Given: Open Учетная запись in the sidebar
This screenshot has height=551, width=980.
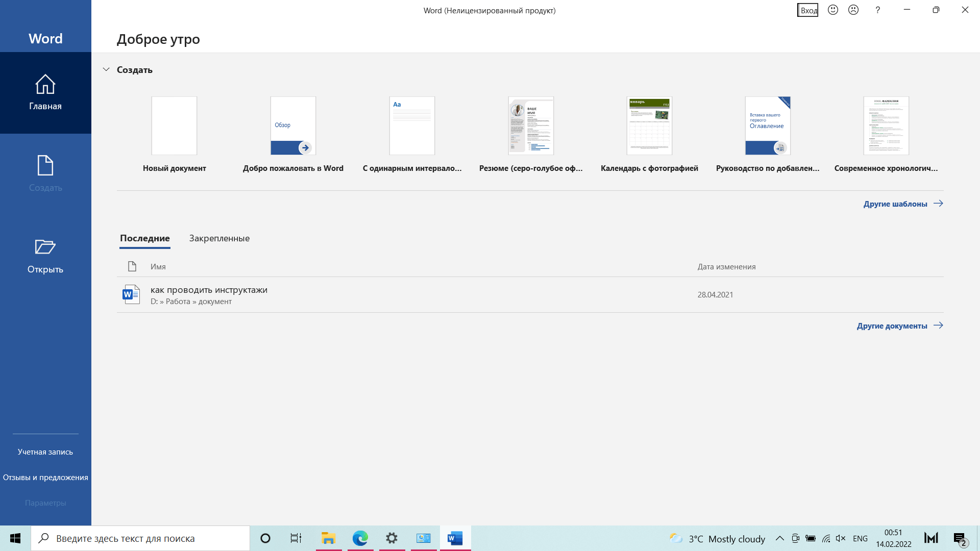Looking at the screenshot, I should coord(45,452).
